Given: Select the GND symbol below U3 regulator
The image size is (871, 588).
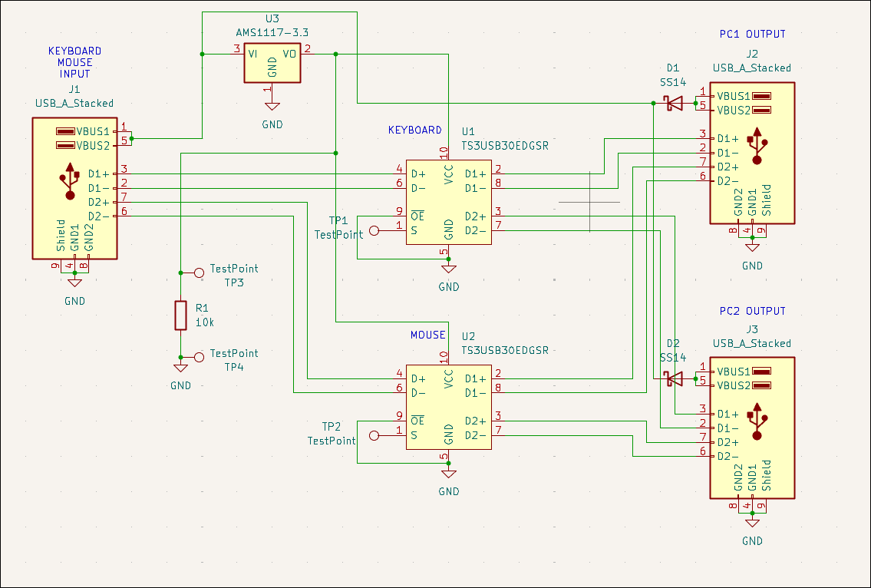Looking at the screenshot, I should pos(272,107).
